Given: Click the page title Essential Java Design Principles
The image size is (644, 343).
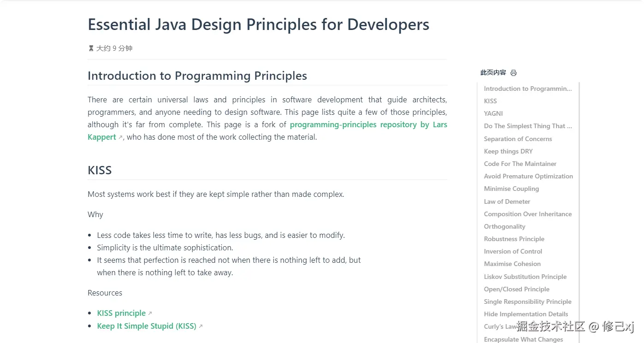Looking at the screenshot, I should (x=259, y=24).
